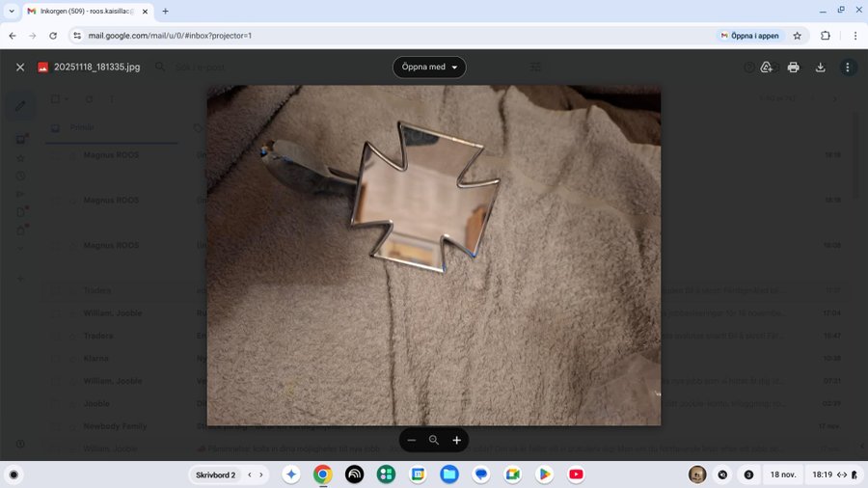The image size is (868, 488).
Task: Click the address bar URL field
Action: tap(386, 36)
